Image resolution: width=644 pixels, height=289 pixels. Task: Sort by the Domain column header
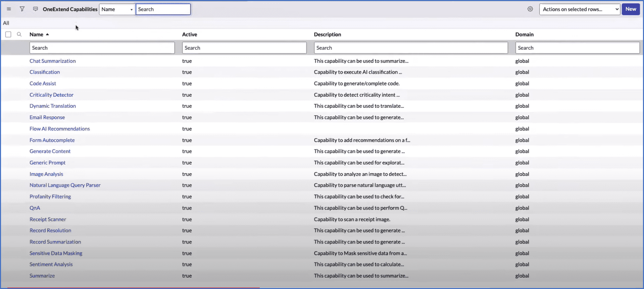click(525, 34)
